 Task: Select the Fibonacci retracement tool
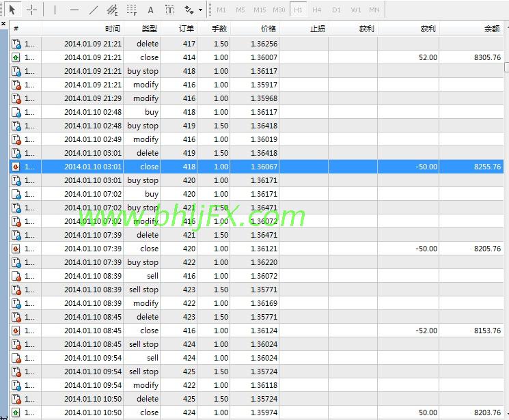tap(131, 10)
